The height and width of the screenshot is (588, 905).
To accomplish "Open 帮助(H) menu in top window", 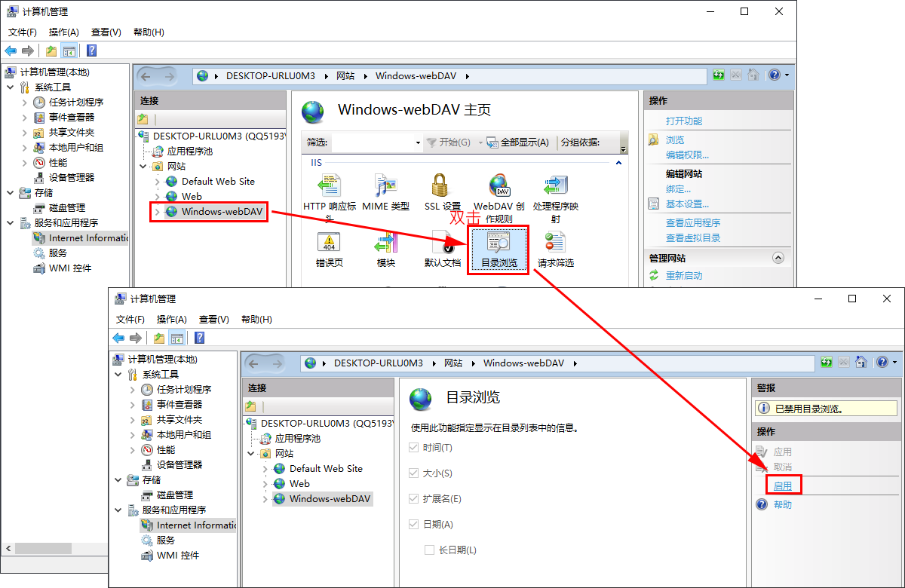I will [x=149, y=32].
